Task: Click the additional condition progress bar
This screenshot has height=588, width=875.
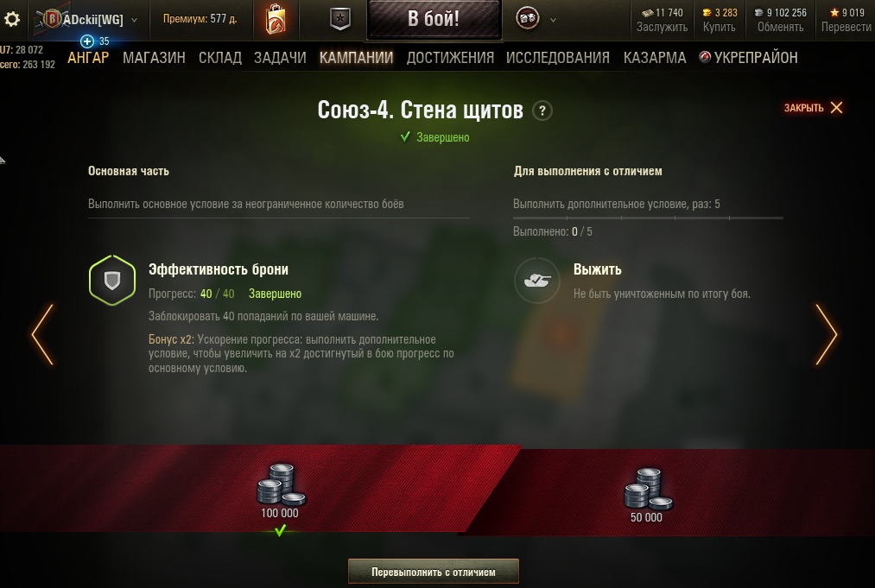Action: click(648, 218)
